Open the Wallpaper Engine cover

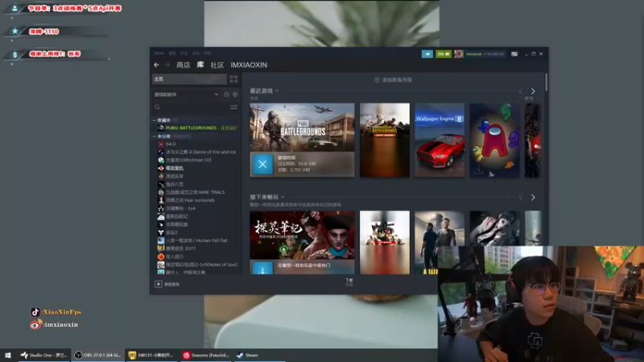pos(440,140)
